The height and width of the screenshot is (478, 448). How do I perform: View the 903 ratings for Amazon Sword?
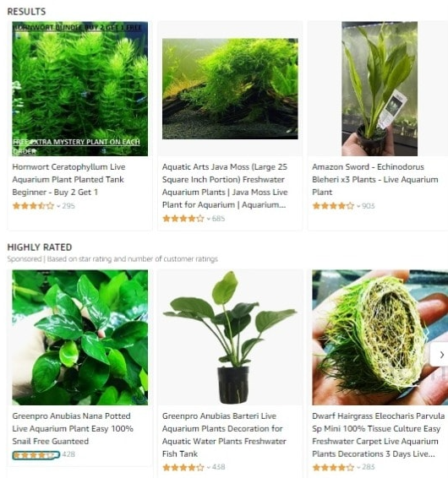coord(369,206)
